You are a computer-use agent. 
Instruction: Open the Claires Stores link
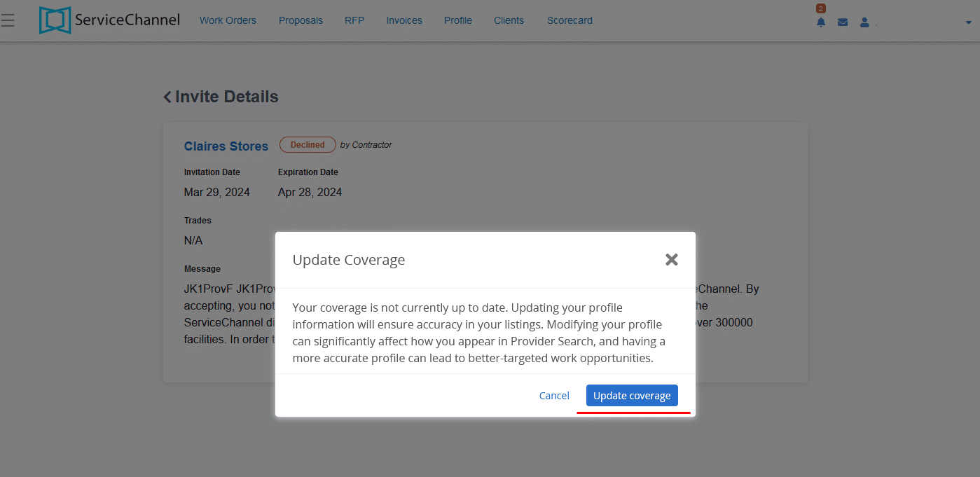tap(226, 146)
